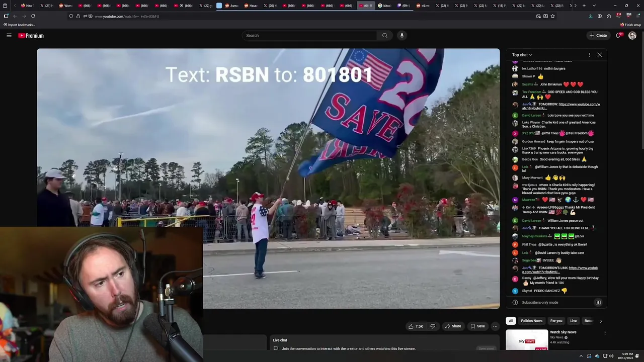
Task: Select the Politics News chip
Action: pos(532,321)
